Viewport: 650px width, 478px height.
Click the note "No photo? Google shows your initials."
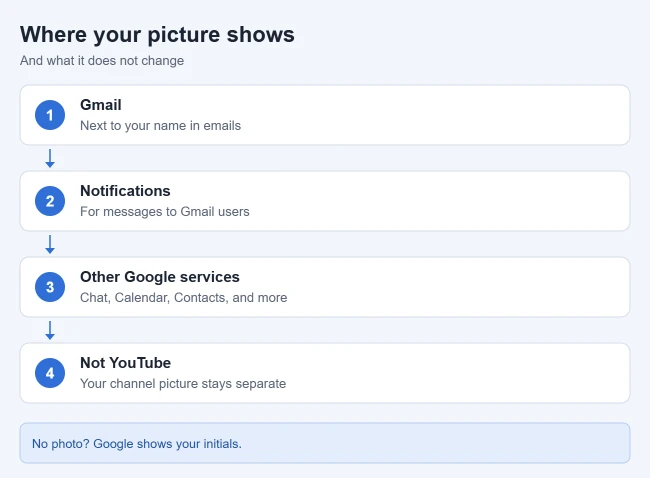coord(137,444)
